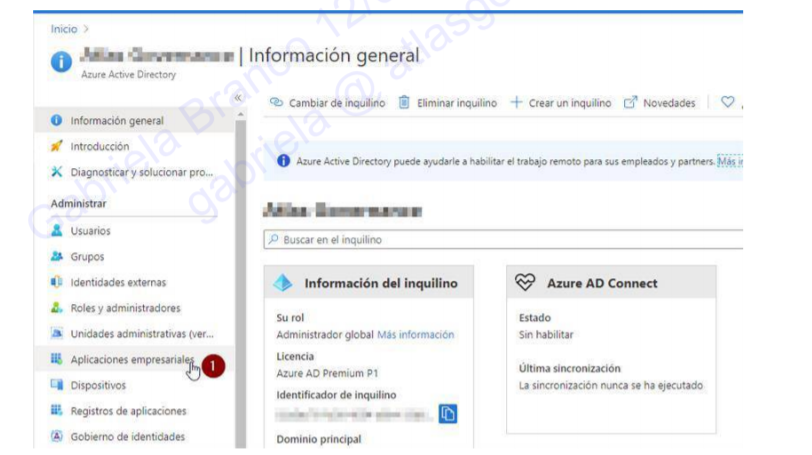Viewport: 812px width, 455px height.
Task: Click Roles y administradores icon
Action: tap(56, 307)
